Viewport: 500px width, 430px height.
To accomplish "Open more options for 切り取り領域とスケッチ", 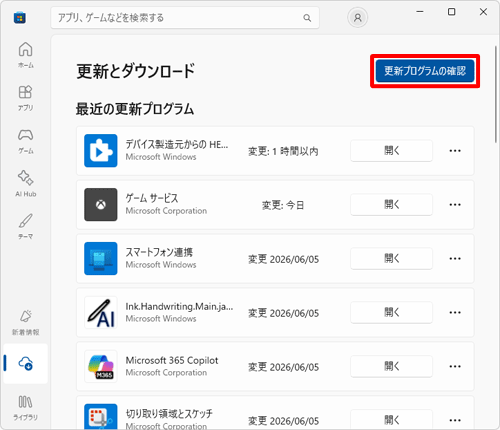I will 455,420.
